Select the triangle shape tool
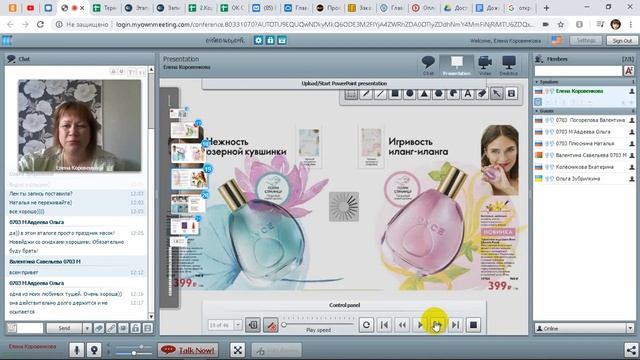This screenshot has width=640, height=360. point(424,94)
